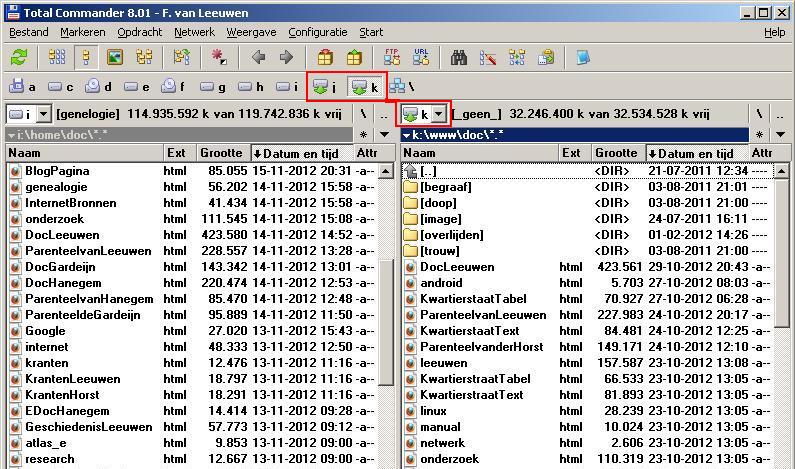
Task: Select the [..] parent directory entry
Action: pos(588,171)
